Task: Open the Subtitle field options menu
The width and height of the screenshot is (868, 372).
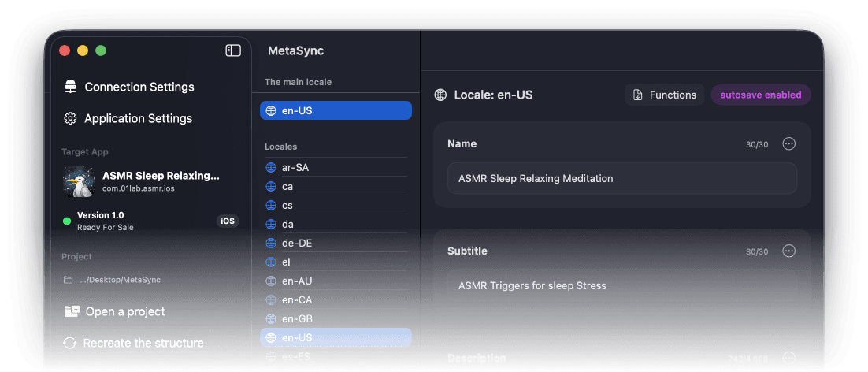Action: click(788, 251)
